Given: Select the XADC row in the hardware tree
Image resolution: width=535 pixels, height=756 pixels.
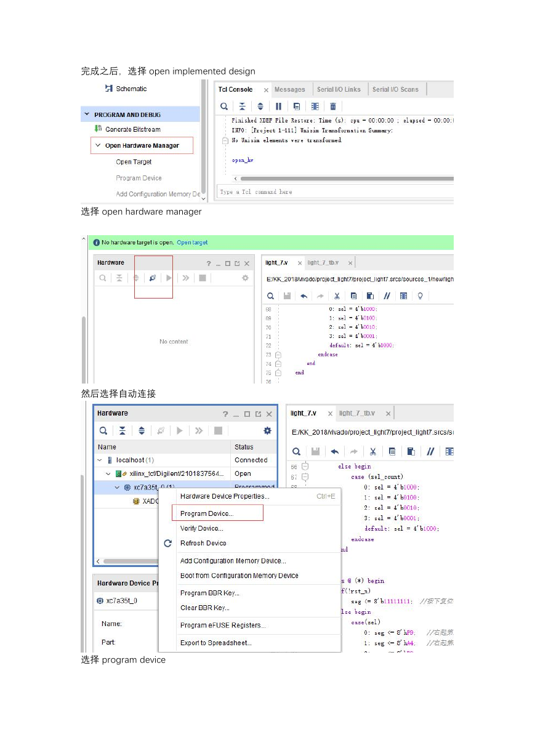Looking at the screenshot, I should [x=147, y=501].
